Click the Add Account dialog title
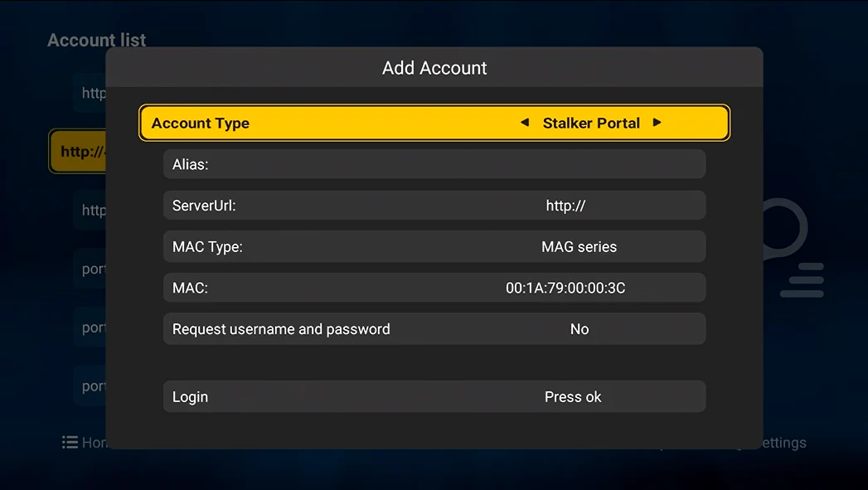868x490 pixels. coord(434,67)
